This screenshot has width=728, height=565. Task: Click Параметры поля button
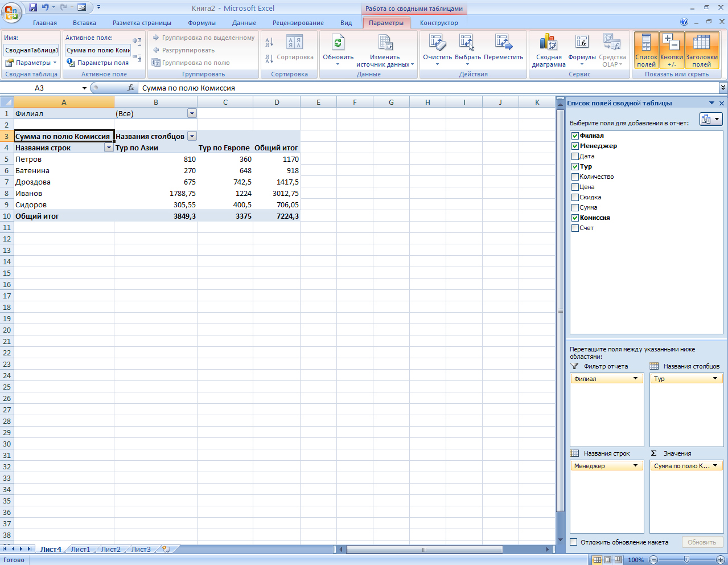coord(98,63)
